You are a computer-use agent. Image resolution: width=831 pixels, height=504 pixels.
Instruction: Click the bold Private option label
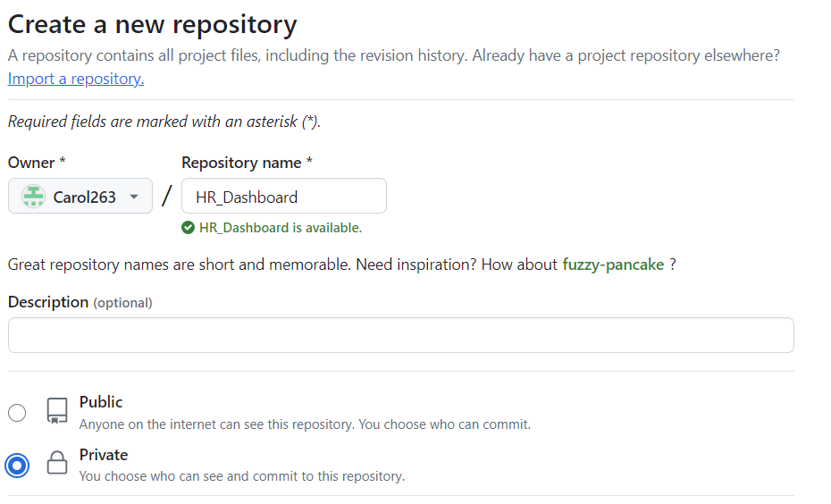[104, 455]
